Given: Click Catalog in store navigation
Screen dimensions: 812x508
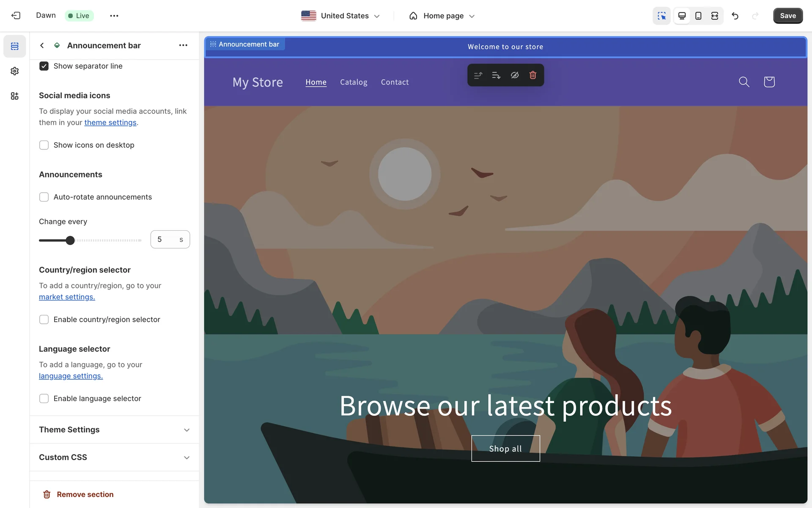Looking at the screenshot, I should coord(354,82).
